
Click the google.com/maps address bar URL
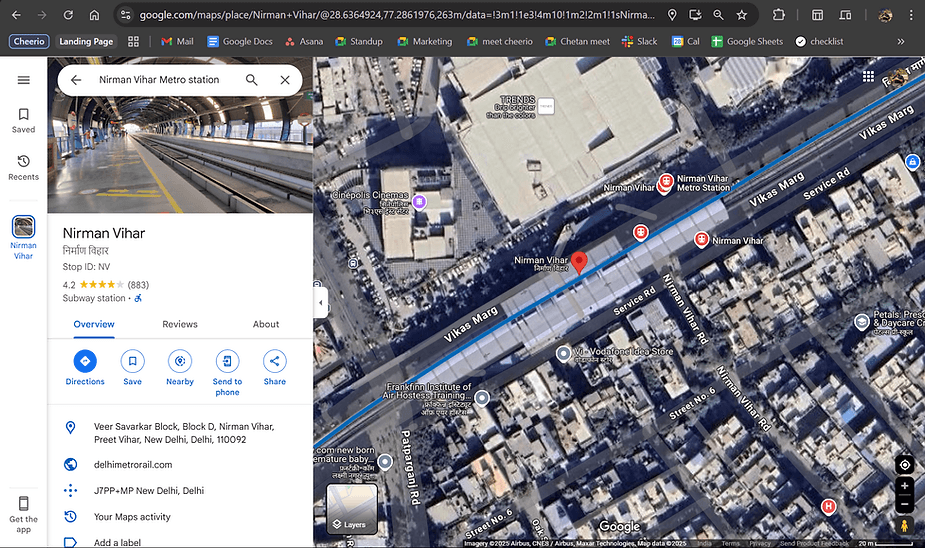coord(397,15)
